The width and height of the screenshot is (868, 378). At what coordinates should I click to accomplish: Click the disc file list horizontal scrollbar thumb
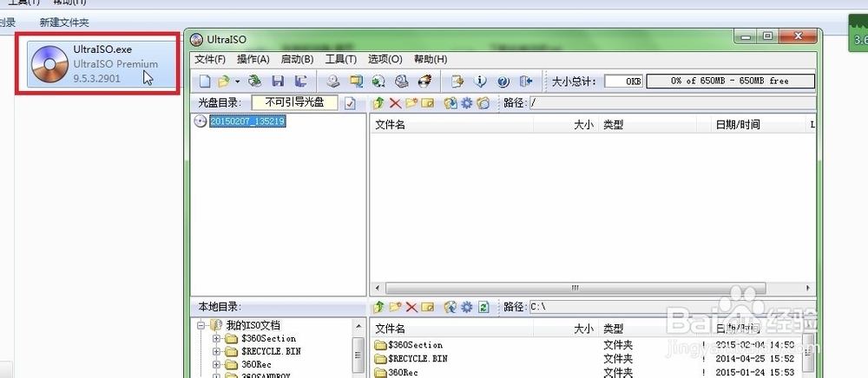coord(575,289)
